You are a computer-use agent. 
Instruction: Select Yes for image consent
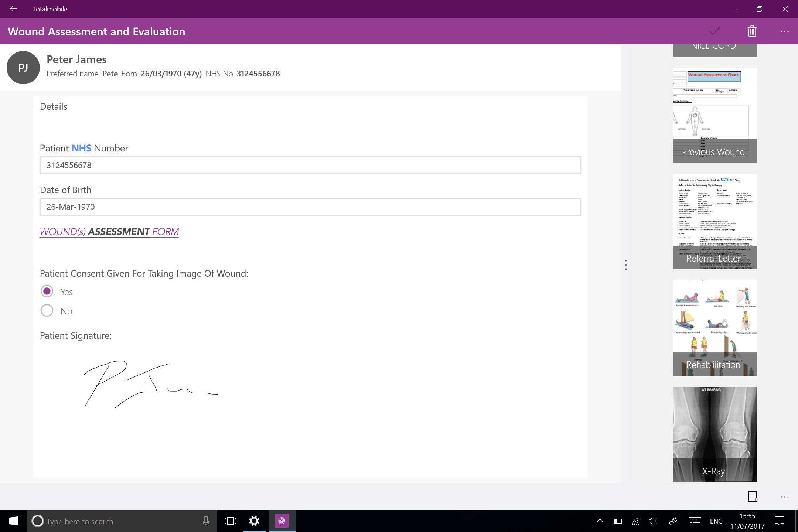[x=47, y=291]
